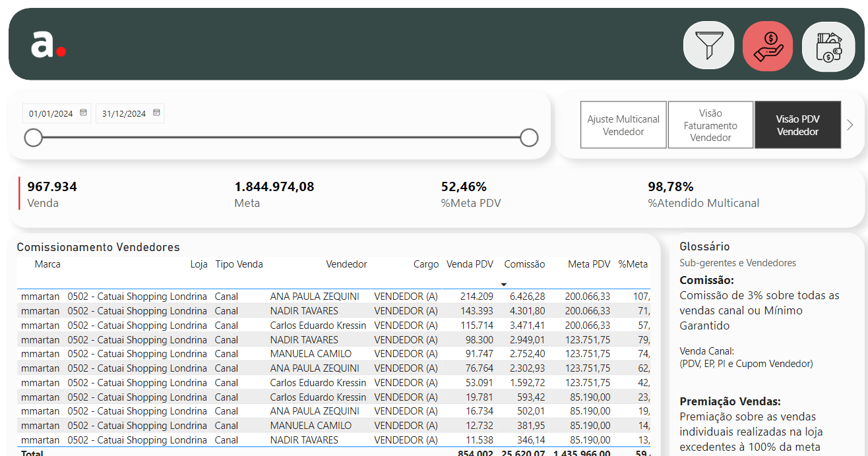Select Venda PDV cell 98.300

[x=479, y=339]
